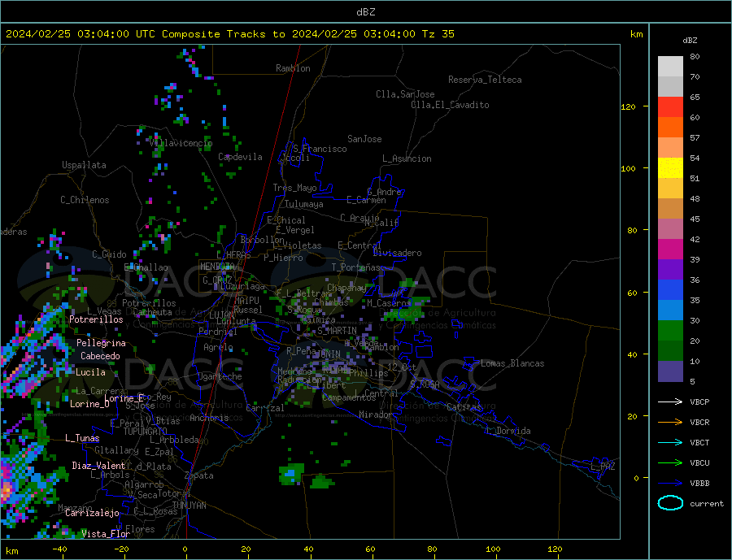Click the cyan 'current' ellipse icon

click(x=670, y=503)
